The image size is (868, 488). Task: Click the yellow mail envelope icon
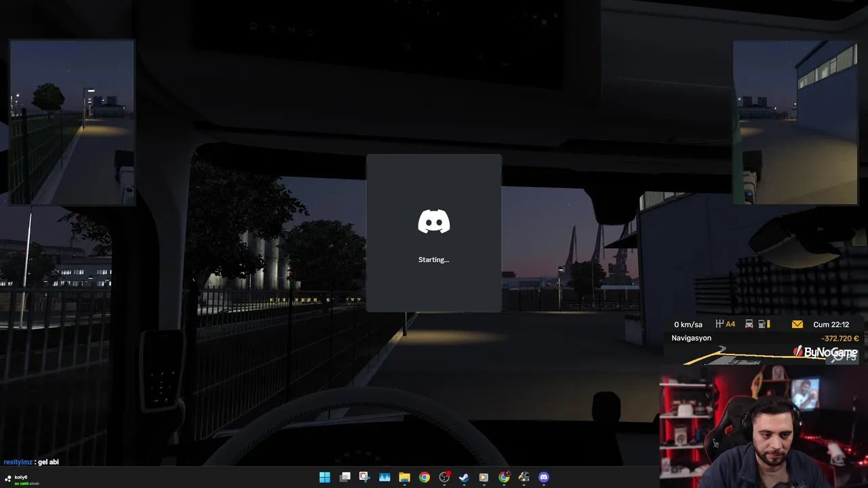click(x=797, y=324)
